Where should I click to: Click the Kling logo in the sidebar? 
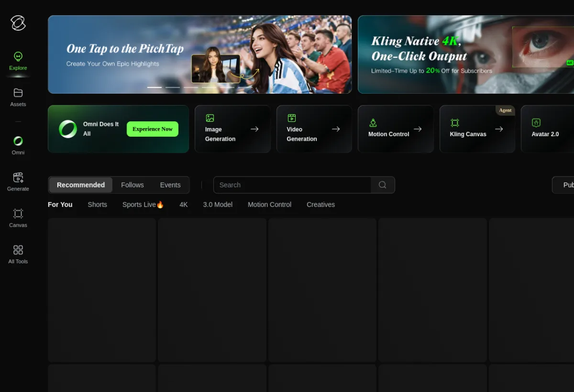point(18,22)
